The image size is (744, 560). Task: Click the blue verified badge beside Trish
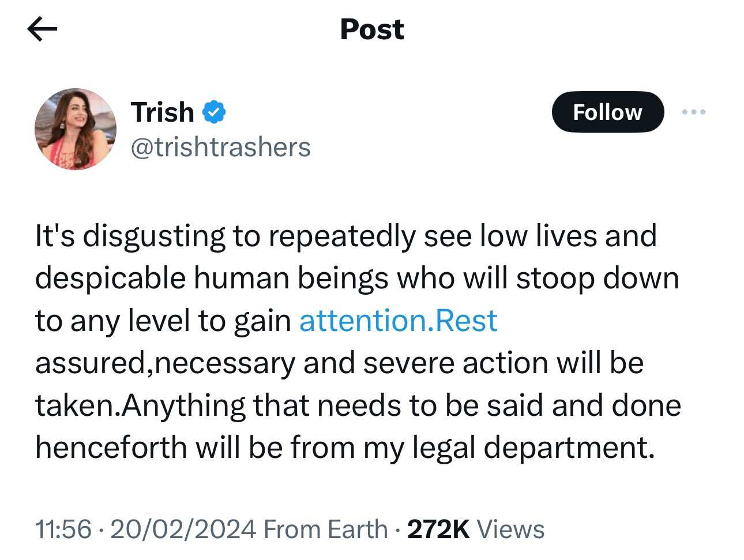point(213,112)
